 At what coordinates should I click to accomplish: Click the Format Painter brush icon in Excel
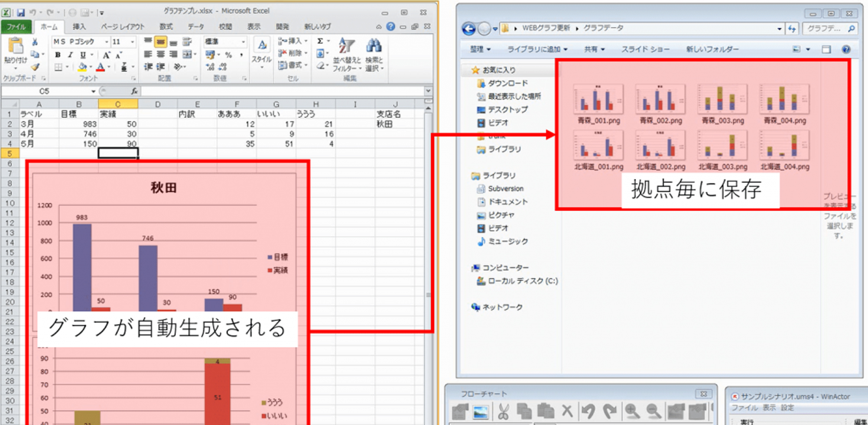tap(35, 67)
